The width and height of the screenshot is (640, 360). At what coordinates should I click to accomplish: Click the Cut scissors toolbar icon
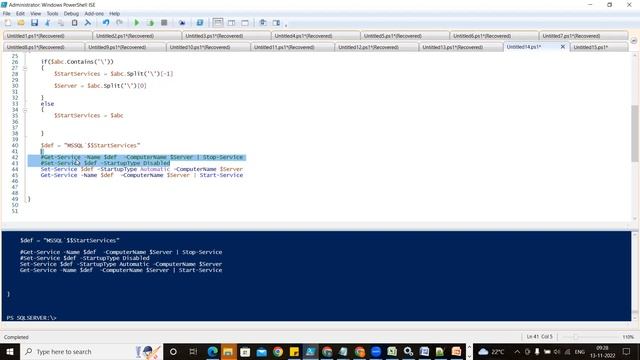48,23
